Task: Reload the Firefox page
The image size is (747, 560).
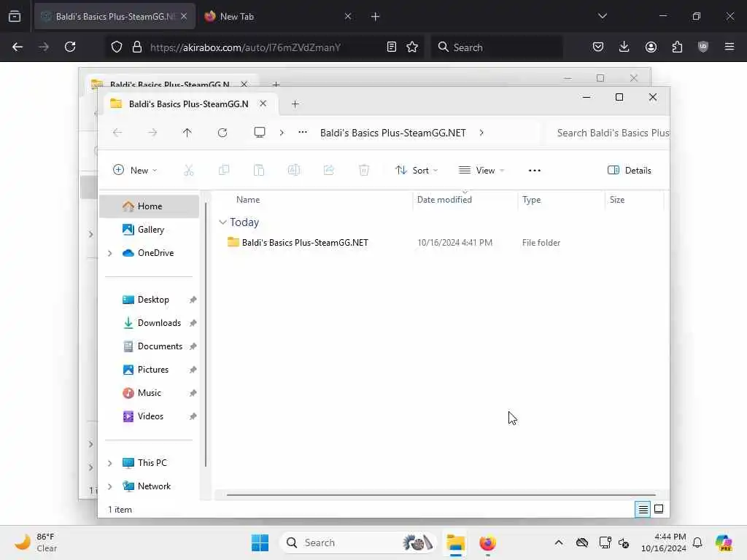Action: point(70,47)
